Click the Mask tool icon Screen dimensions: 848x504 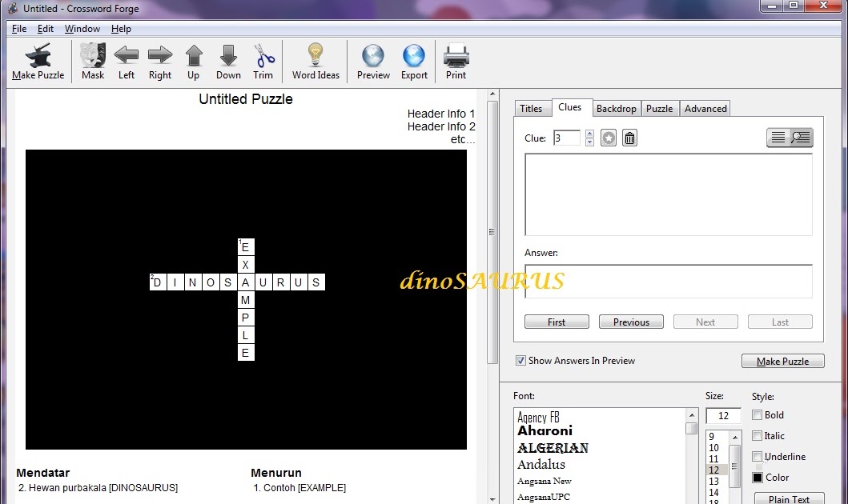pos(92,53)
